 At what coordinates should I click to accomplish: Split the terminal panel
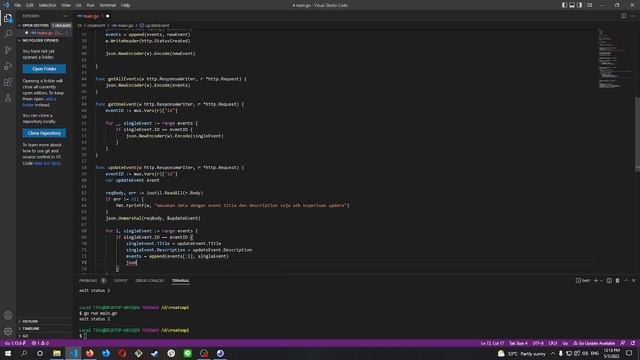[x=609, y=280]
